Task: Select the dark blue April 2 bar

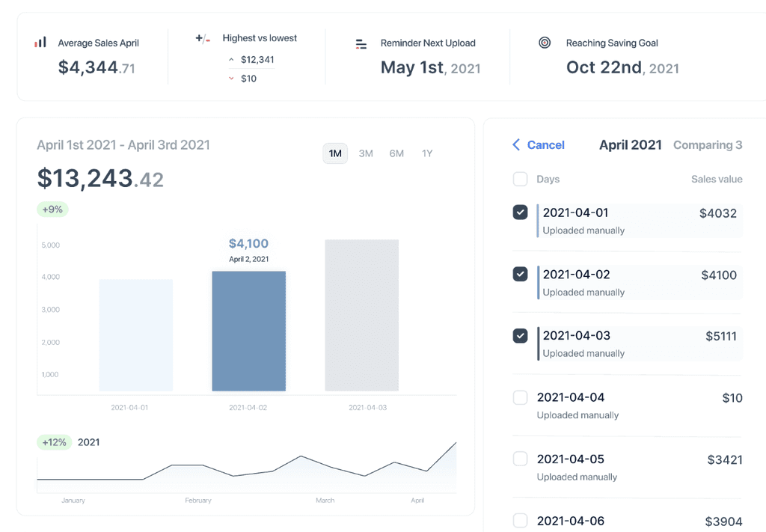Action: click(x=248, y=331)
